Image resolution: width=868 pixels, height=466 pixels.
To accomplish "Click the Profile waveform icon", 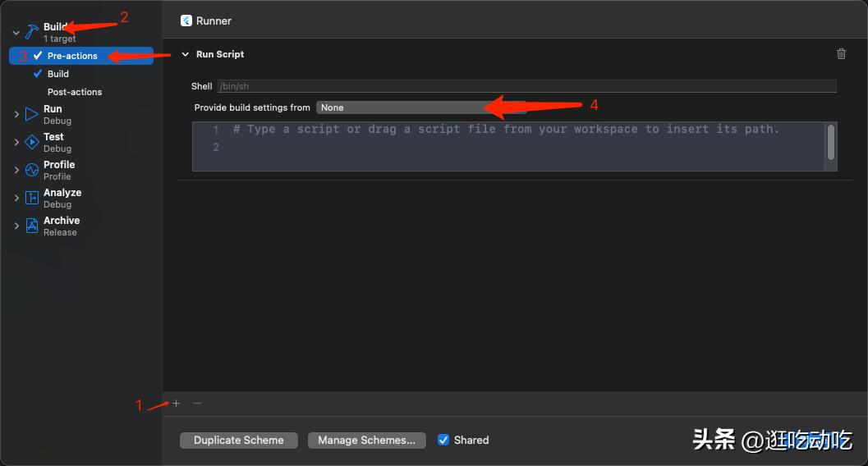I will [x=32, y=170].
